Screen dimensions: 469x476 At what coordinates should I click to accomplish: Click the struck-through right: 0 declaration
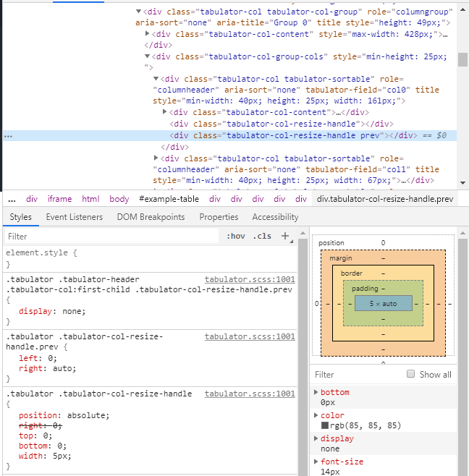[x=40, y=425]
